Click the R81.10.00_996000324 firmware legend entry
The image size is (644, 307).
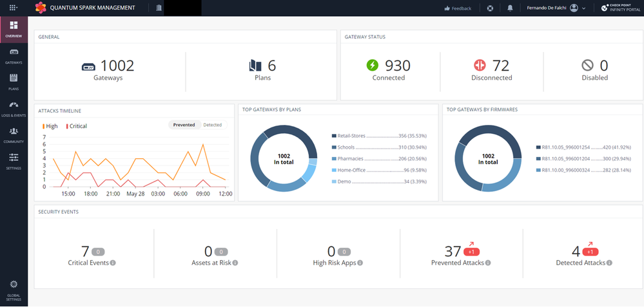click(x=583, y=170)
